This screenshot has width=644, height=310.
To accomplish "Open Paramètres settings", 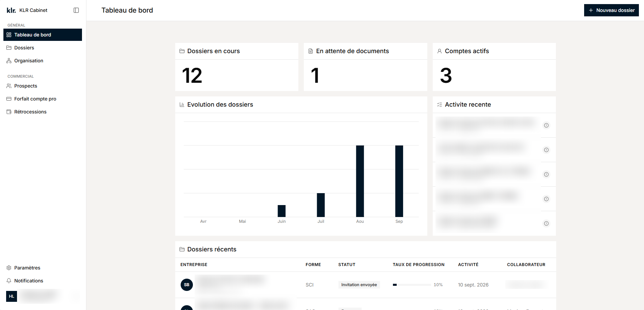I will pyautogui.click(x=43, y=268).
